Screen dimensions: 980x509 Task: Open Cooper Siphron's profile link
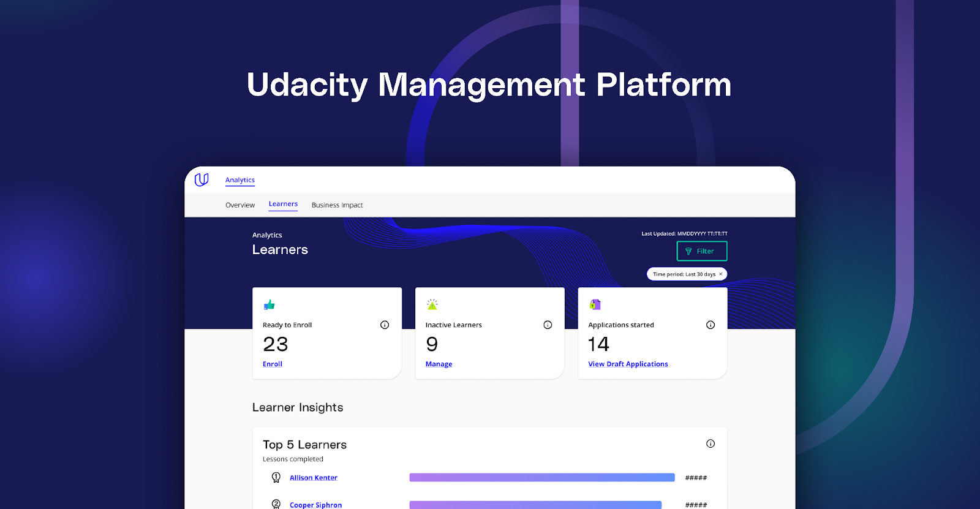pos(316,505)
